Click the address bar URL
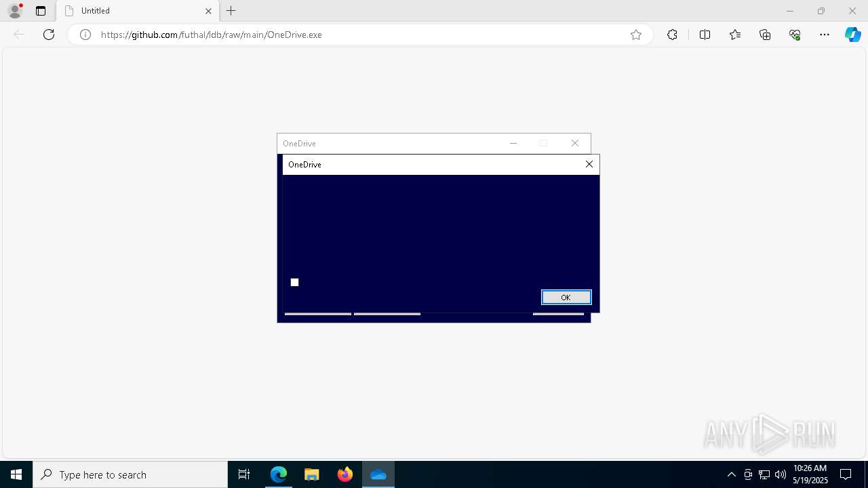The image size is (868, 488). point(211,35)
